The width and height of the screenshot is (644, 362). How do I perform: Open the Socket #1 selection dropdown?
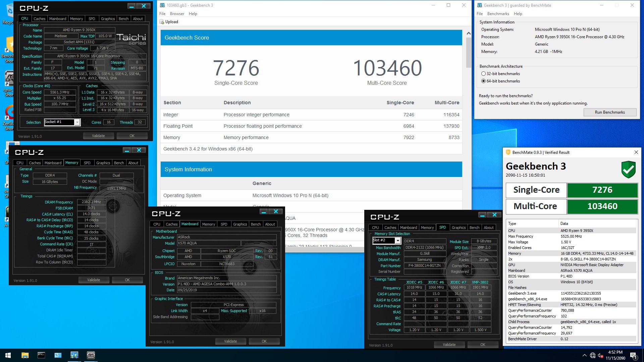pyautogui.click(x=77, y=122)
